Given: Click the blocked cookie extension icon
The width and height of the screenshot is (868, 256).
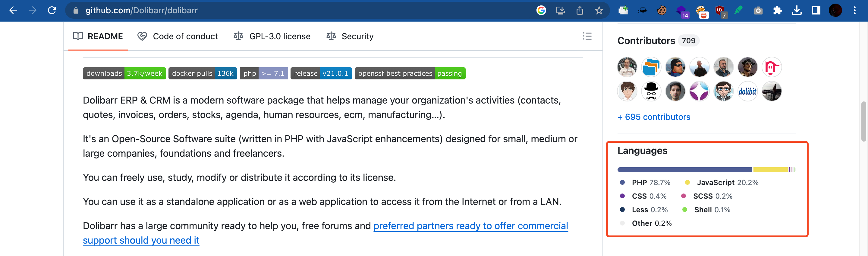Looking at the screenshot, I should [701, 12].
